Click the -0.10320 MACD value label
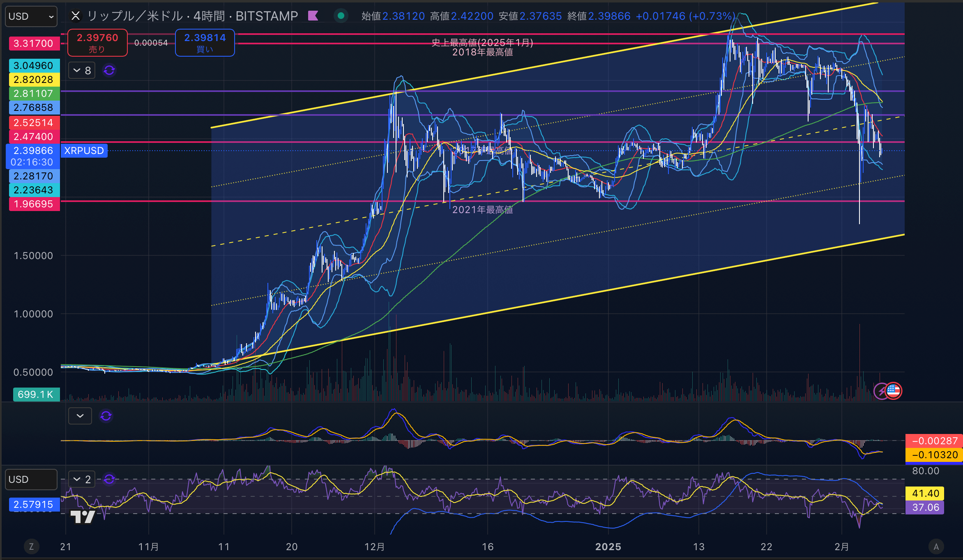963x560 pixels. 934,455
